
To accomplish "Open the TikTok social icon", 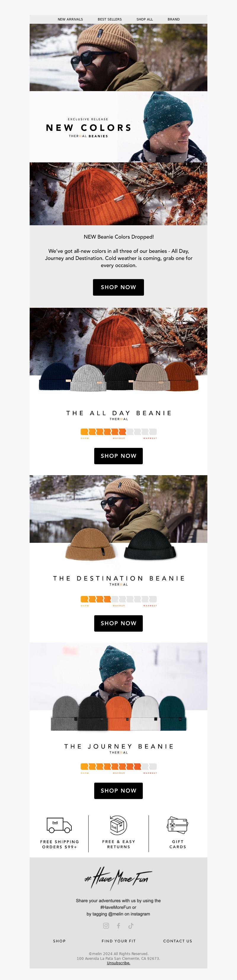I will pos(131,926).
